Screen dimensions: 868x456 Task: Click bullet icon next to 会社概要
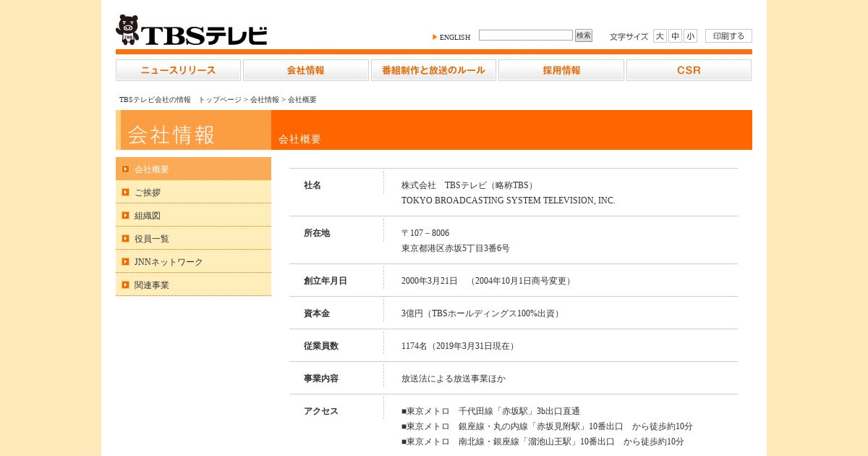125,169
